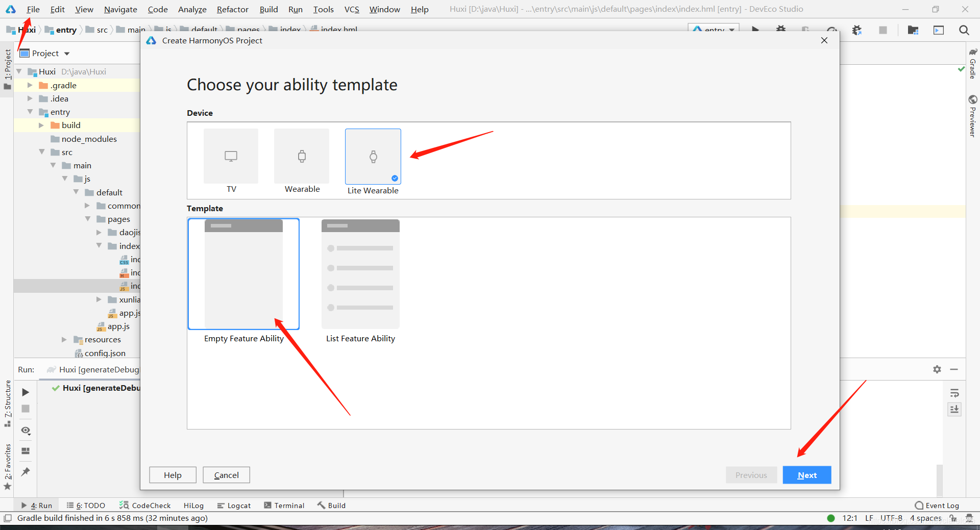
Task: Click Help in the Create Project dialog
Action: [173, 475]
